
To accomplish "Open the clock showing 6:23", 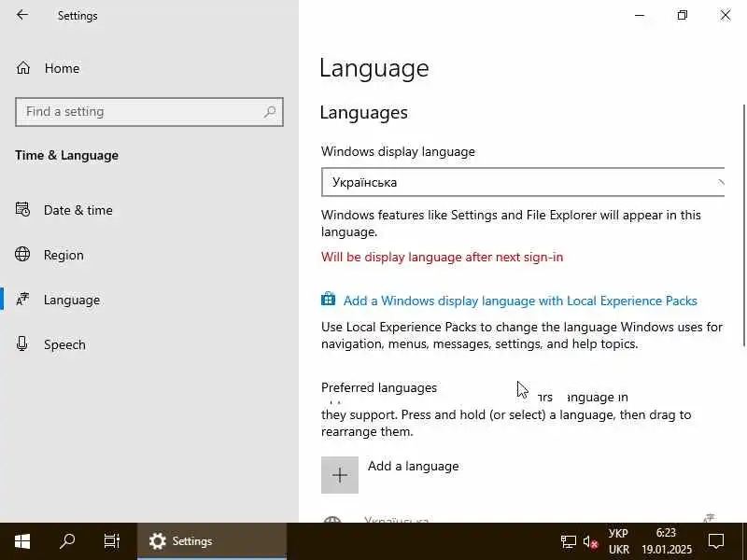I will [666, 541].
